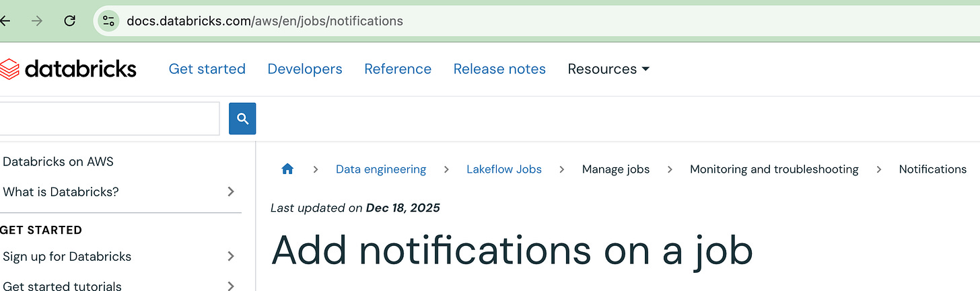Image resolution: width=980 pixels, height=291 pixels.
Task: Open the Developers nav link
Action: click(x=305, y=69)
